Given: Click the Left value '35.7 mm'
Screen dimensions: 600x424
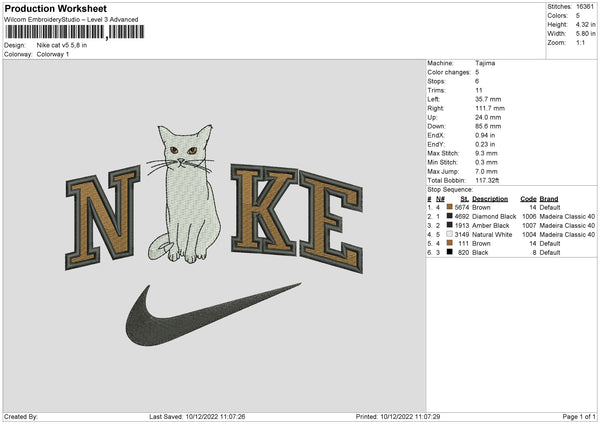Looking at the screenshot, I should coord(488,99).
